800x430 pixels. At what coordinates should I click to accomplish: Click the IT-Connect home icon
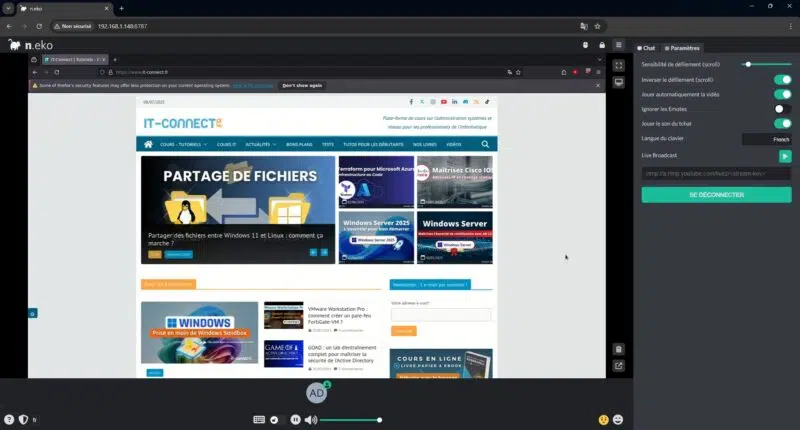coord(148,144)
